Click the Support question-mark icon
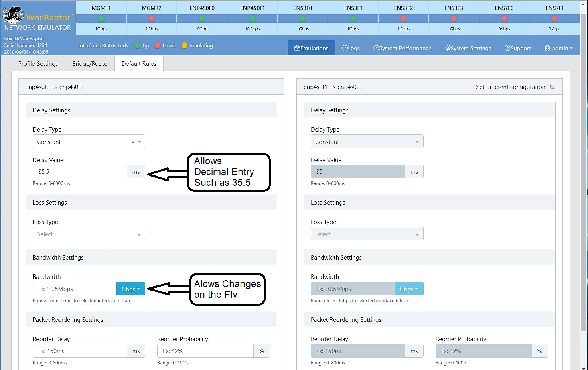Image resolution: width=588 pixels, height=370 pixels. pos(508,48)
